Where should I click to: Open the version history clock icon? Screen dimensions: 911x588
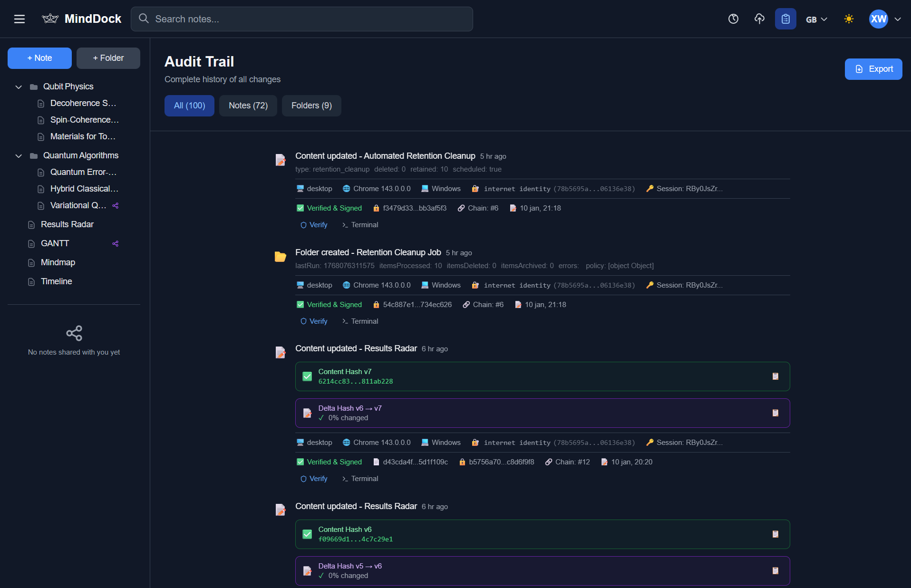pos(733,19)
